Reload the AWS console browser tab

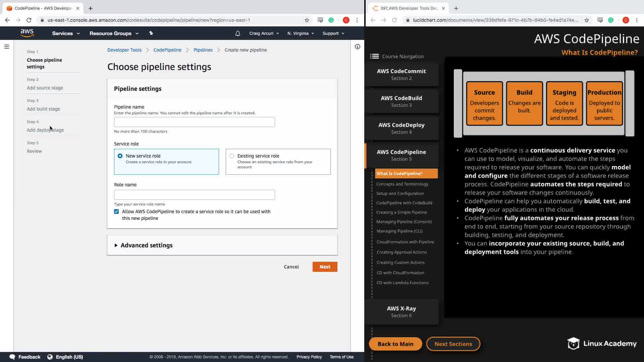click(29, 20)
